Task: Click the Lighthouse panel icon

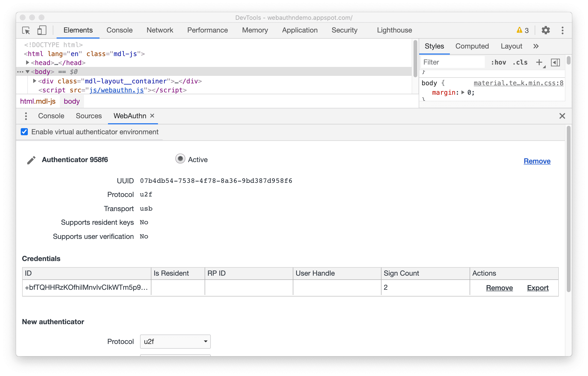Action: pyautogui.click(x=394, y=30)
